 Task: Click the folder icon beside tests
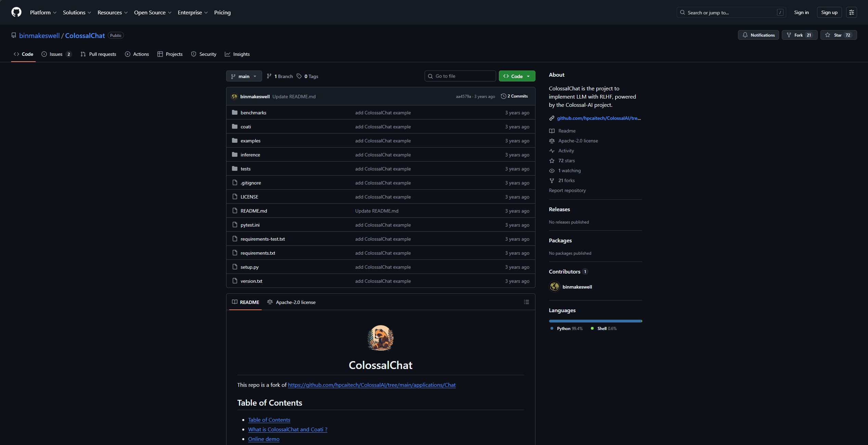(235, 169)
